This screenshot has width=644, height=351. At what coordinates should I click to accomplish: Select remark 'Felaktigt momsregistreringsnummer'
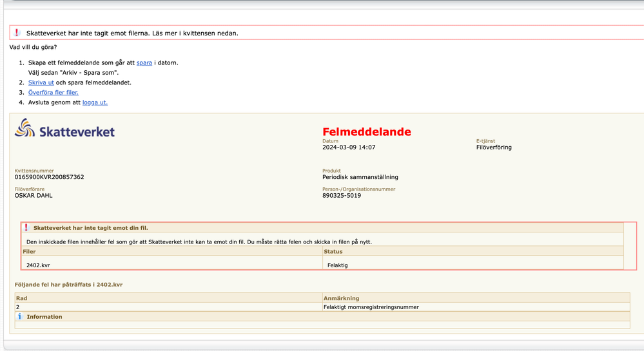(371, 307)
